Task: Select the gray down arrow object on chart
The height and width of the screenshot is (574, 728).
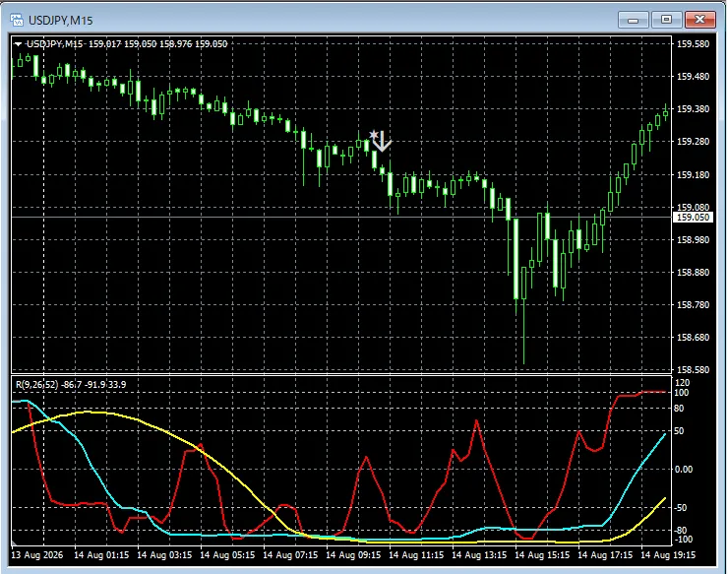Action: coord(382,142)
